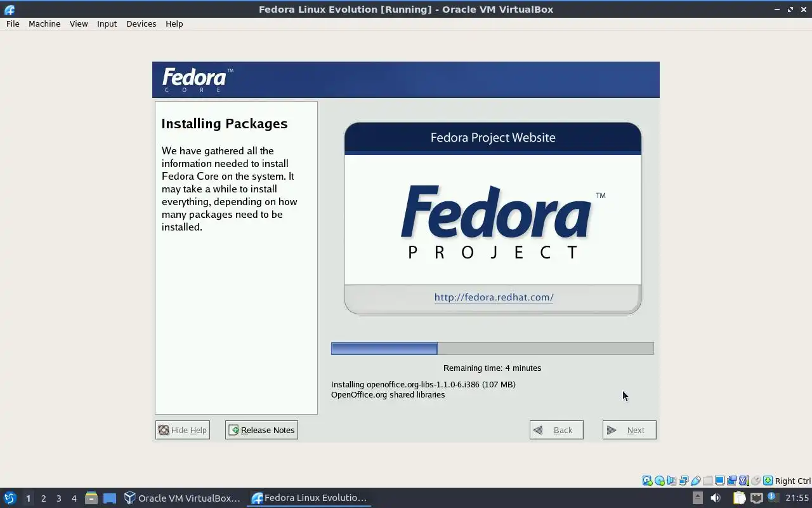Image resolution: width=812 pixels, height=508 pixels.
Task: Select the Fedora Linux Evolution taskbar window
Action: [x=310, y=498]
